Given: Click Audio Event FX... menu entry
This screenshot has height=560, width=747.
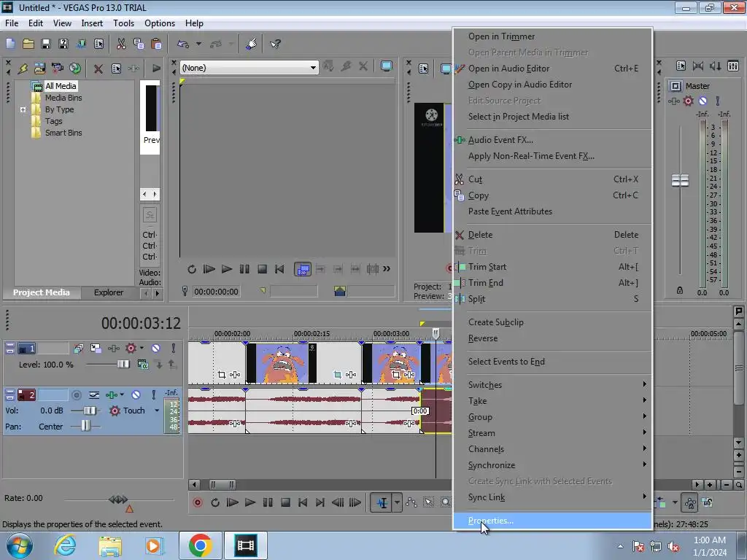Looking at the screenshot, I should tap(552, 140).
